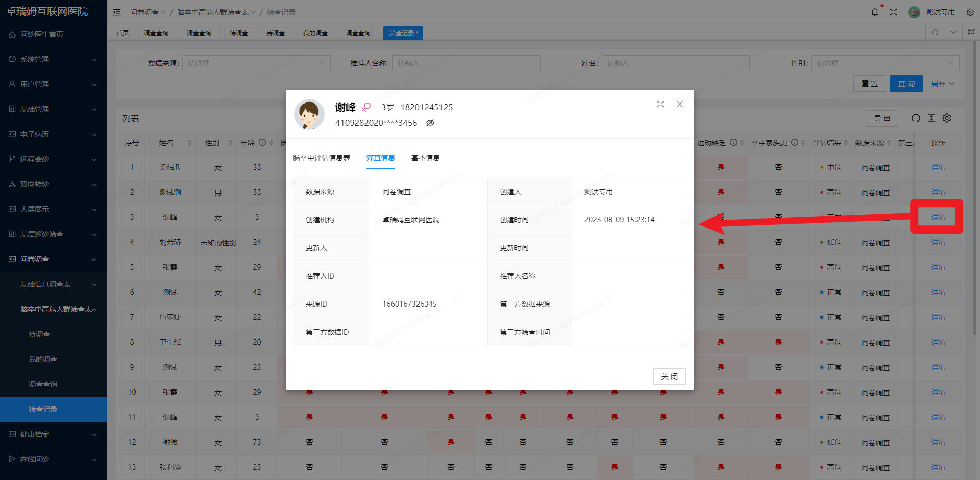Viewport: 980px width, 480px height.
Task: Click the info icon beside 卒中家族史 column
Action: (x=795, y=143)
